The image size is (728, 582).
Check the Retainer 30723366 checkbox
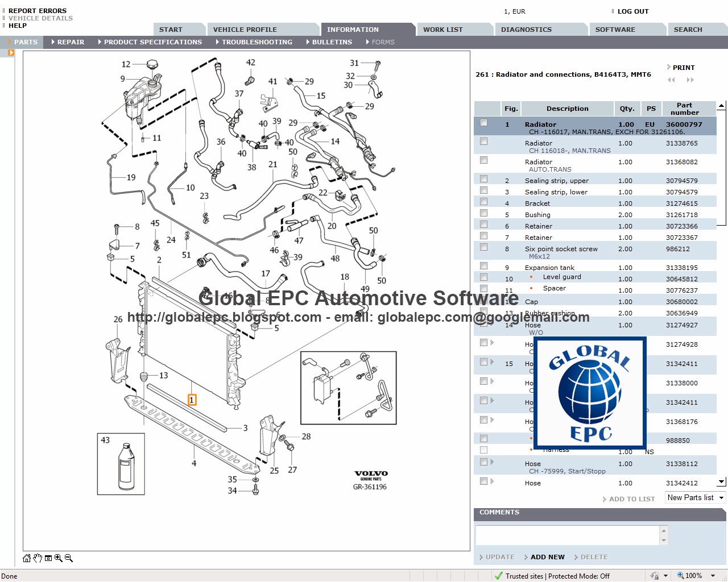[483, 225]
